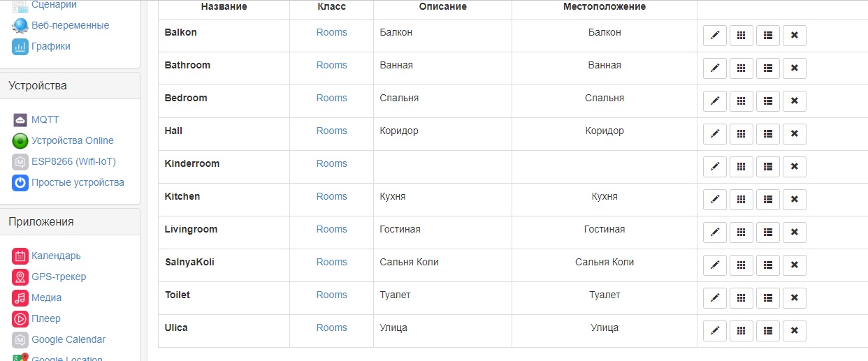Open grid properties icon for Bedroom row

741,101
